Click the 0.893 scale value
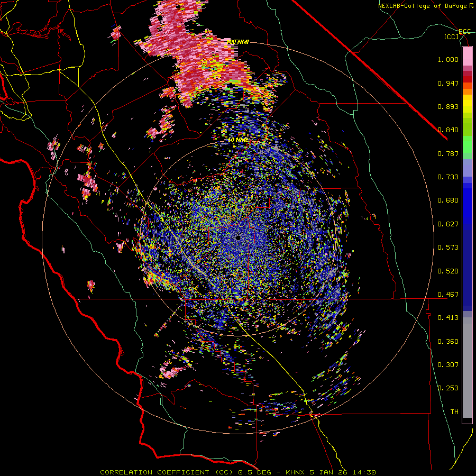476x476 pixels. [x=448, y=106]
